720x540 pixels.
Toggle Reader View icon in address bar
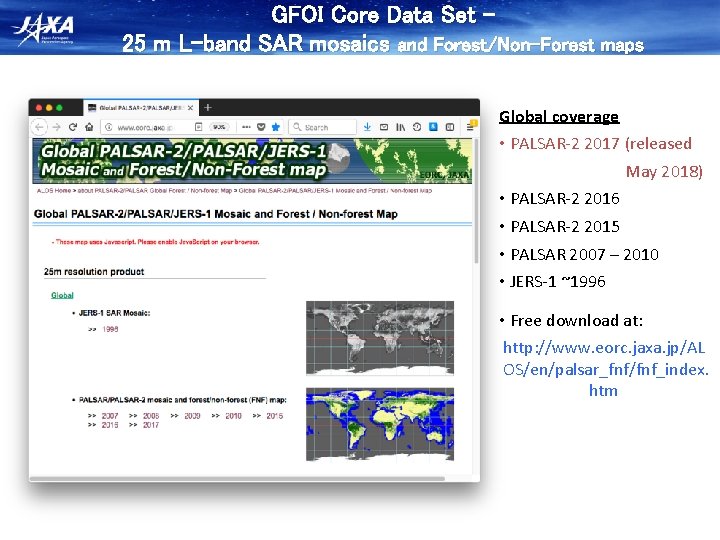[x=198, y=127]
